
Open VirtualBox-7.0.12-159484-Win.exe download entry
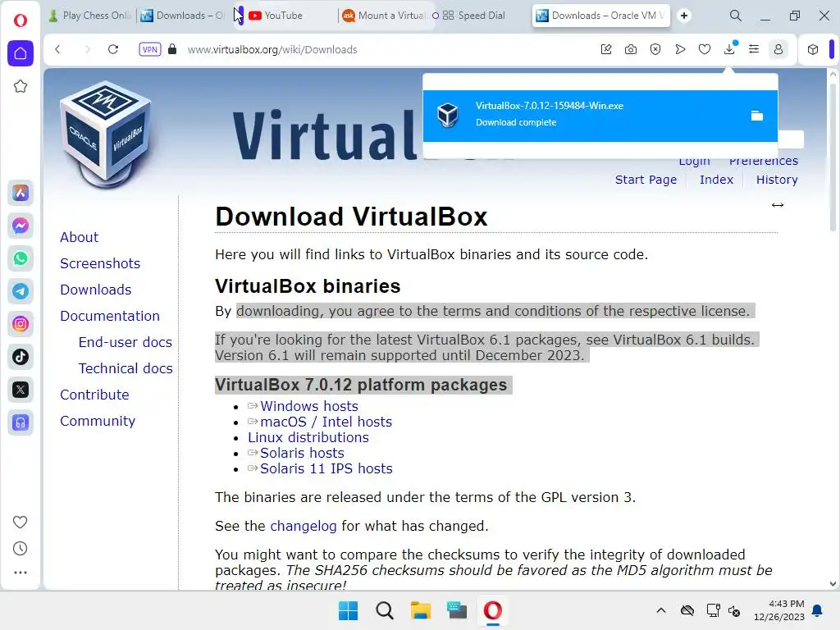pos(600,116)
